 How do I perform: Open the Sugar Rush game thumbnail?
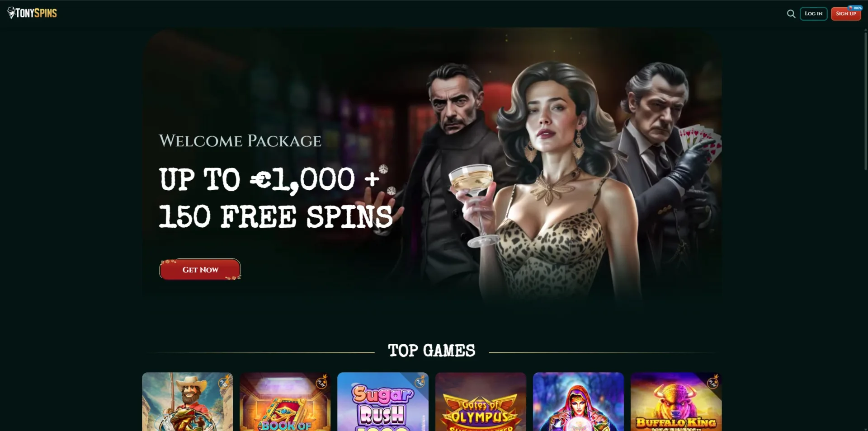(382, 402)
